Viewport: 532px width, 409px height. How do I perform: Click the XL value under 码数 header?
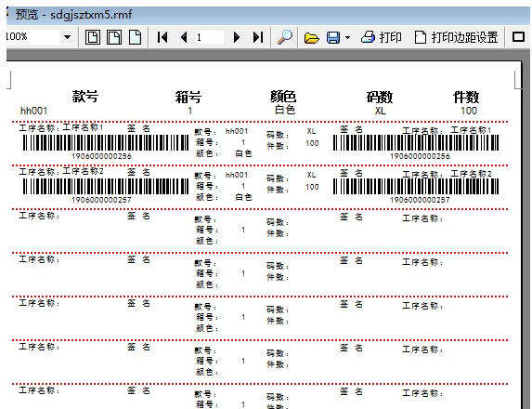pos(380,111)
